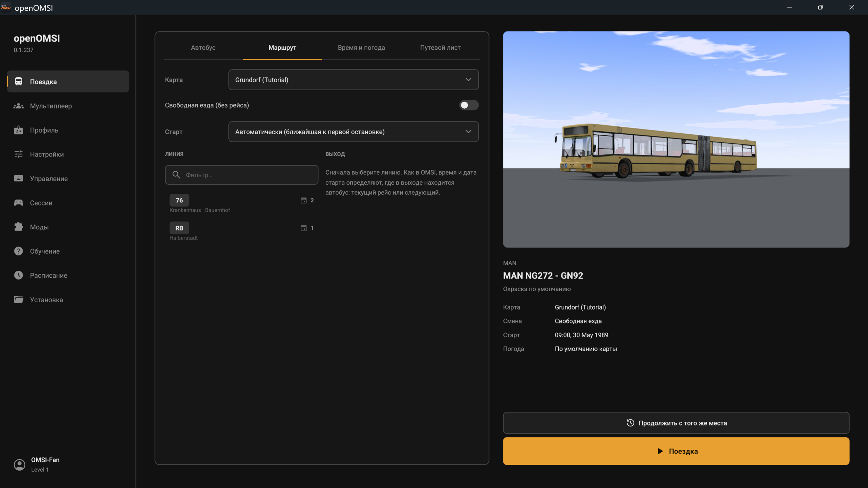This screenshot has width=868, height=488.
Task: Start the trip with the orange Поездка button
Action: coord(676,451)
